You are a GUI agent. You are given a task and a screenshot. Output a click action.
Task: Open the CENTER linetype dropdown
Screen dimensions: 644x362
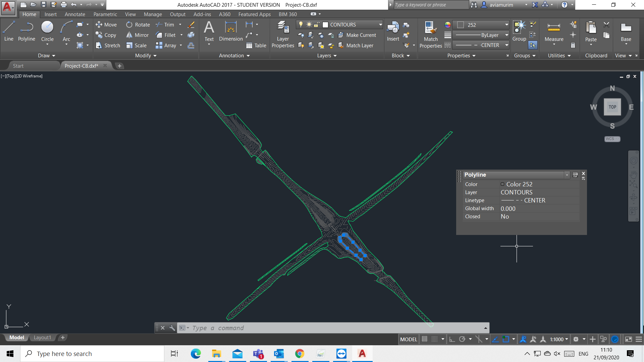tap(506, 45)
